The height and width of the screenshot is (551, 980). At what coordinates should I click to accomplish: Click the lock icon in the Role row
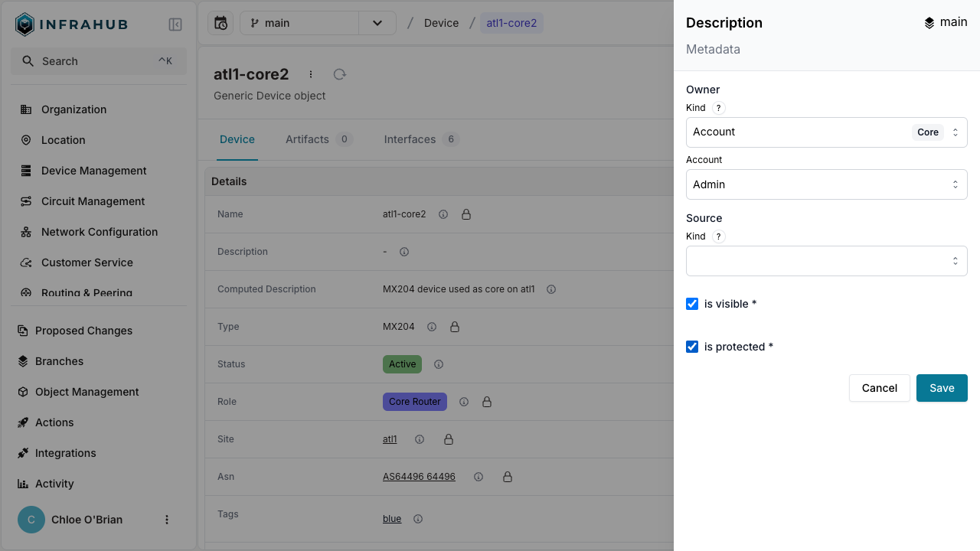[x=487, y=402]
